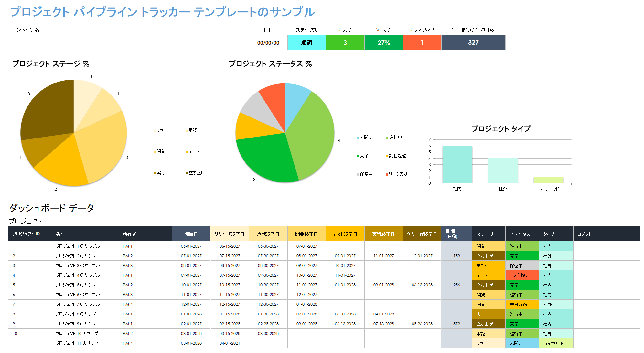The height and width of the screenshot is (353, 644).
Task: Click the 実行終了日 column header
Action: coord(383,234)
